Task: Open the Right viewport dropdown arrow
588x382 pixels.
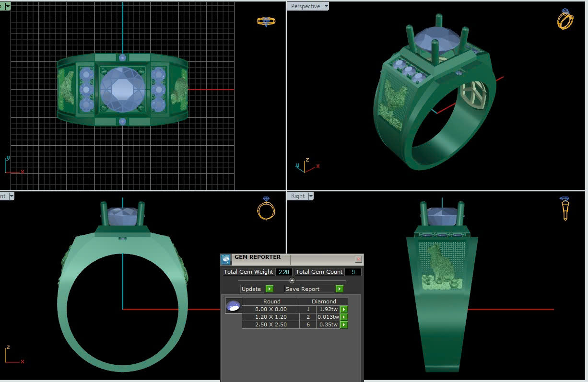Action: pos(311,196)
